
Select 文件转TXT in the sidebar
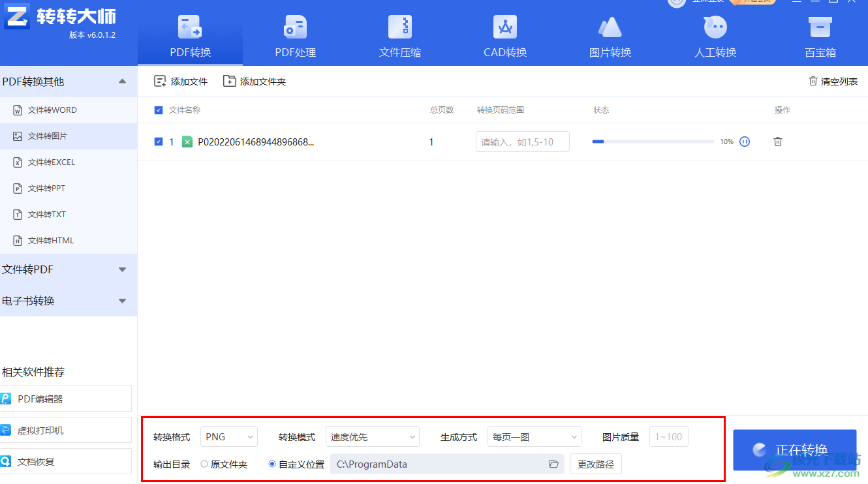[x=69, y=215]
